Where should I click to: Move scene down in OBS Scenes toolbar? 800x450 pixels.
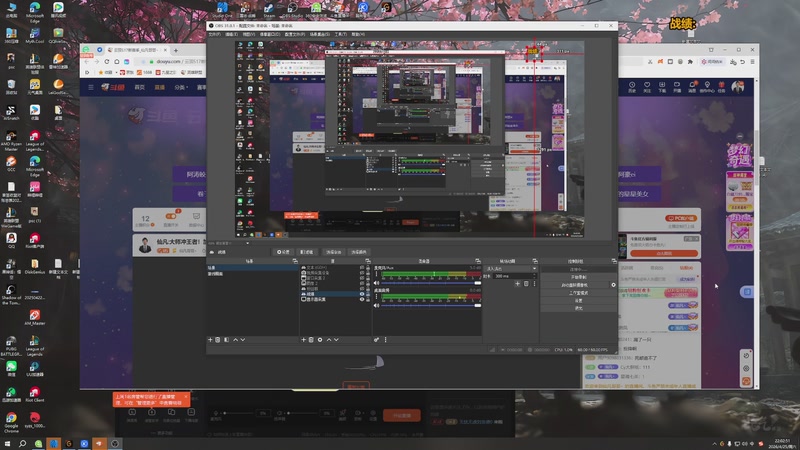coord(243,340)
